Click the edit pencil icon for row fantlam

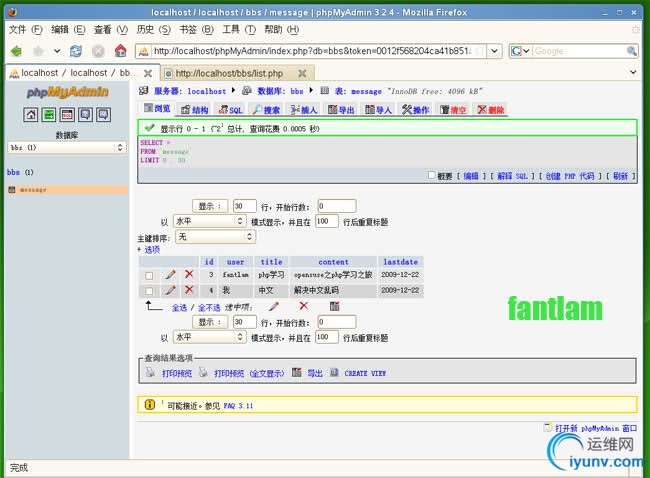click(170, 274)
